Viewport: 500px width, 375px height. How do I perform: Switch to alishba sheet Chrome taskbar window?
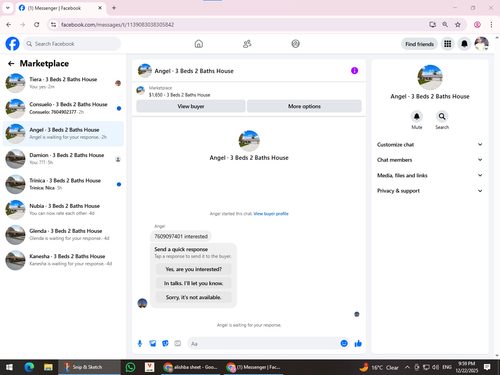190,367
